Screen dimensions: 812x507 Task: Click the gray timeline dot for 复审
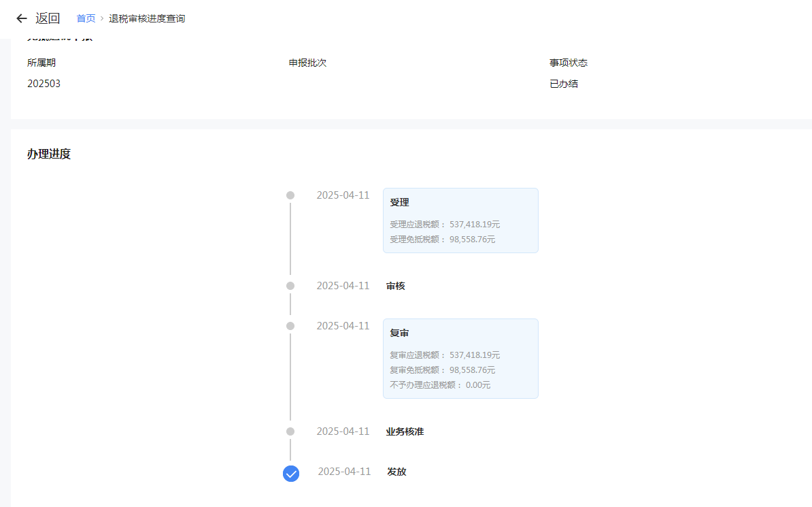(290, 326)
